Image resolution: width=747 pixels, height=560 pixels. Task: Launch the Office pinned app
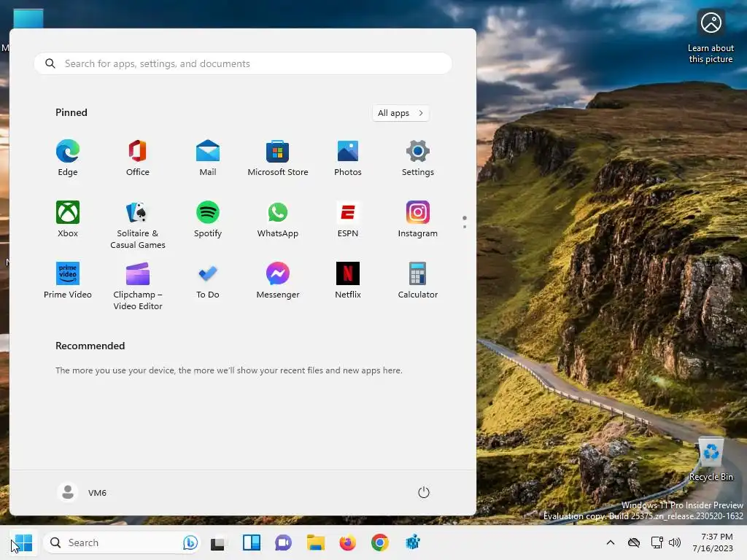pyautogui.click(x=138, y=158)
